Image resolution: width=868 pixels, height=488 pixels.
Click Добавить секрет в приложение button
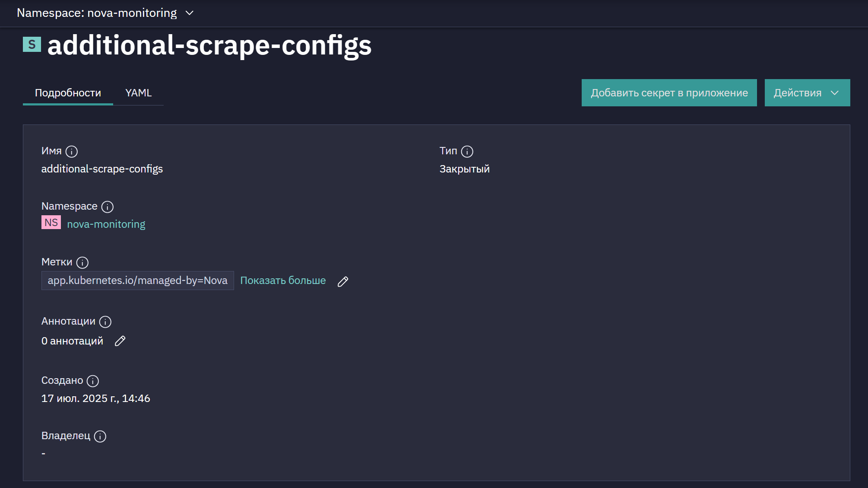pyautogui.click(x=669, y=92)
